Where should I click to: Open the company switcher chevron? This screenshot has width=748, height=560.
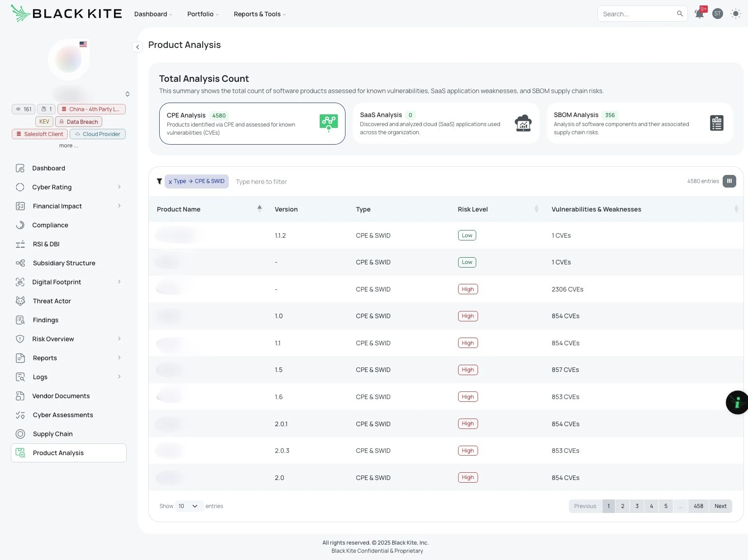click(127, 94)
